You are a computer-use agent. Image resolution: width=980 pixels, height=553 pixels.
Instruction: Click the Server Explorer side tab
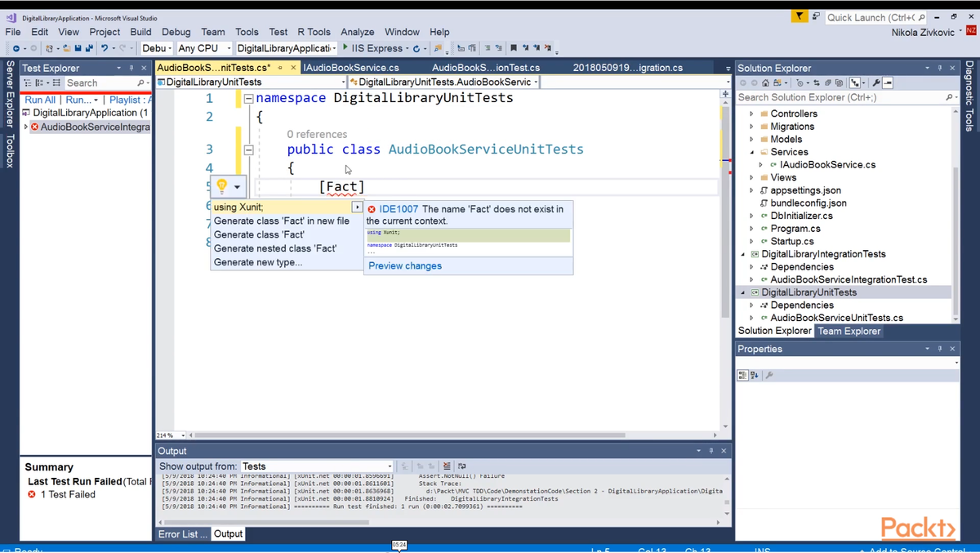pos(9,94)
